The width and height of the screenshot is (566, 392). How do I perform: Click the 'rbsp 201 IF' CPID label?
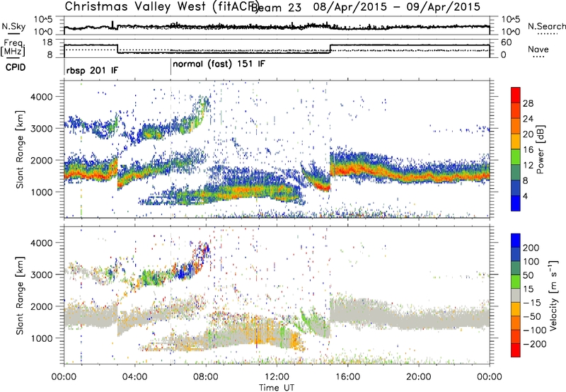[x=92, y=70]
